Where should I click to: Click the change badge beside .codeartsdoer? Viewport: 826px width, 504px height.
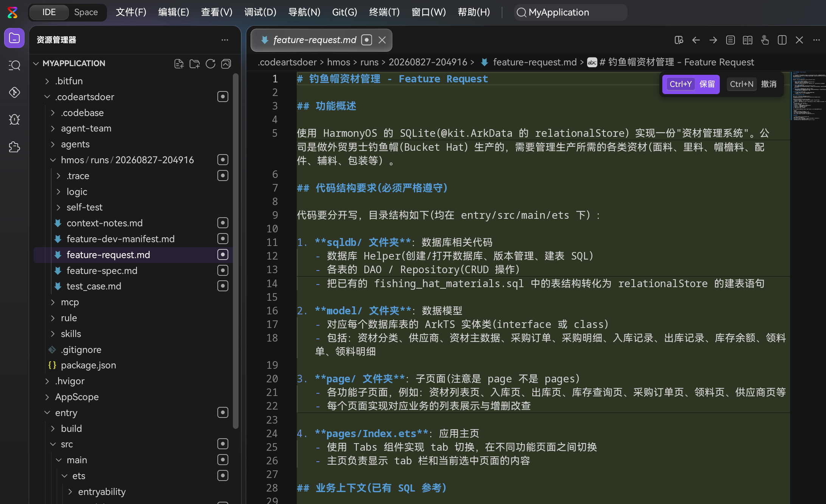coord(223,97)
